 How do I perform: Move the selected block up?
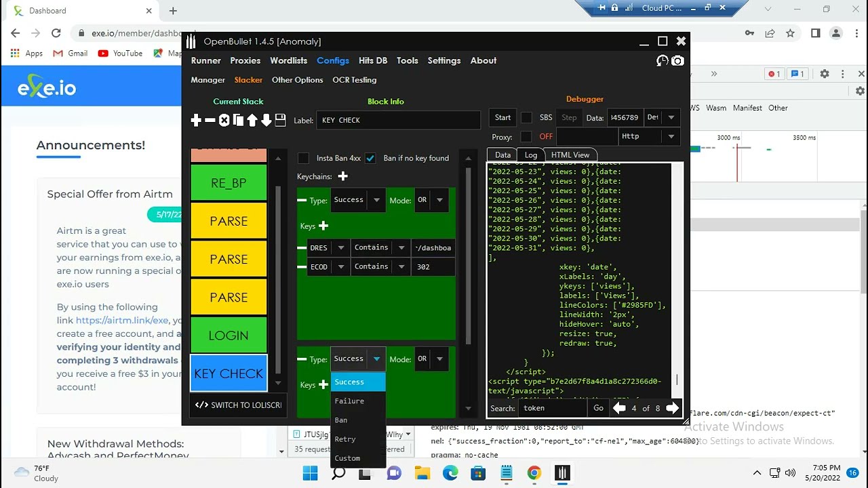[x=252, y=120]
